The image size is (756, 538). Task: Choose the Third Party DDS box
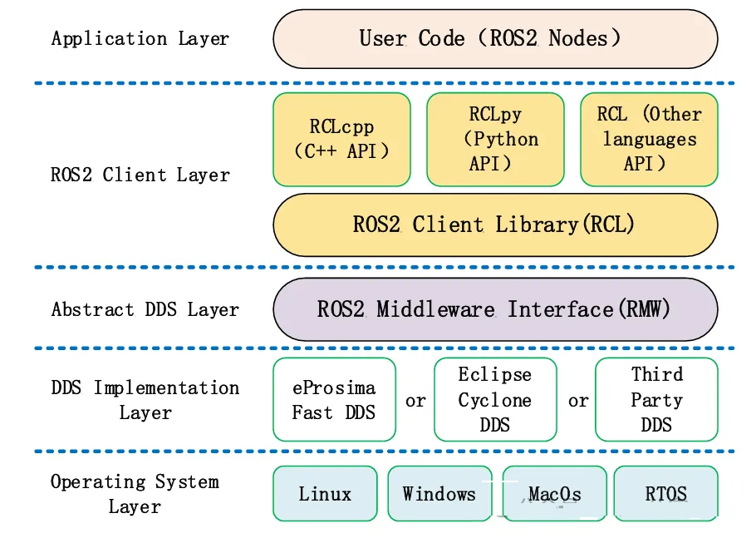click(x=656, y=400)
